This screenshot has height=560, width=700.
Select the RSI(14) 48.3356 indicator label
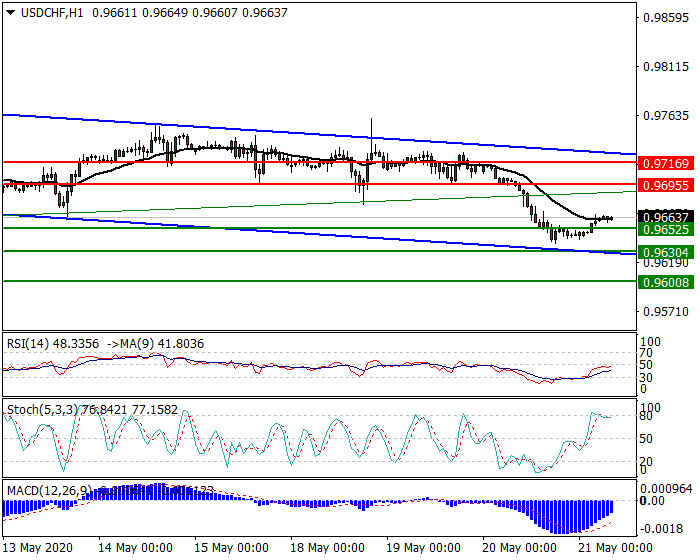pos(53,344)
